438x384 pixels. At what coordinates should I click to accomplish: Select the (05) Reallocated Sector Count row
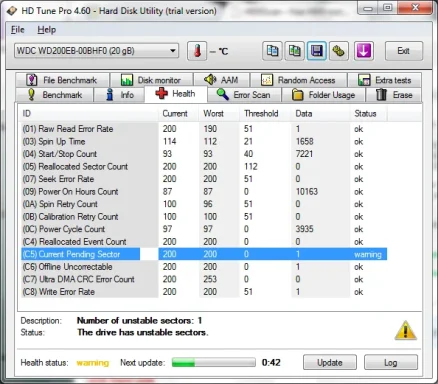204,166
